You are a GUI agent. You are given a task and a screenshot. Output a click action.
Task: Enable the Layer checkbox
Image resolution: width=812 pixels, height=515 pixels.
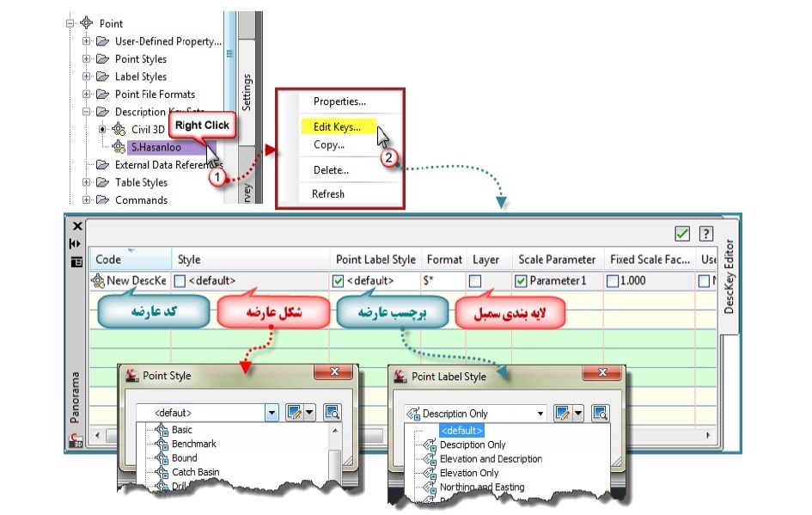point(475,281)
